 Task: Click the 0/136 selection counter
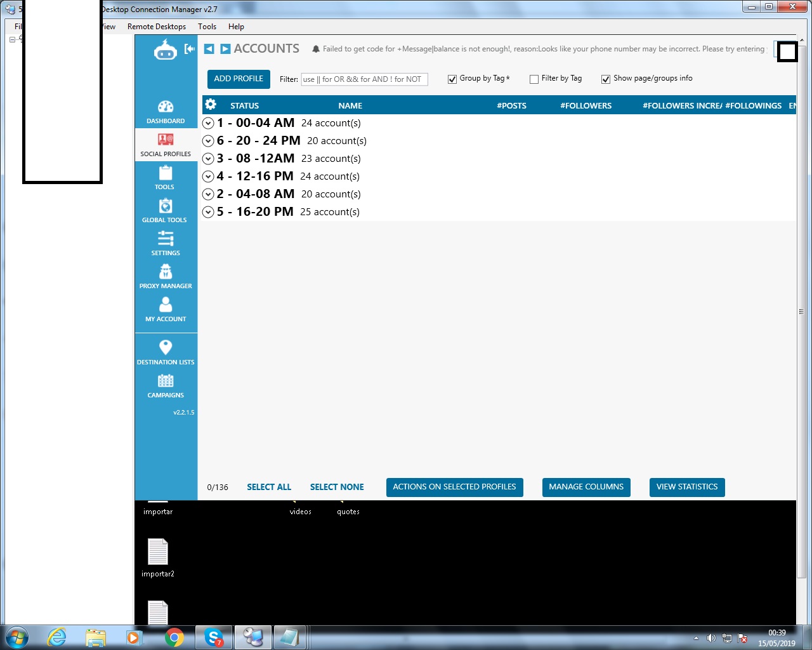pyautogui.click(x=218, y=487)
